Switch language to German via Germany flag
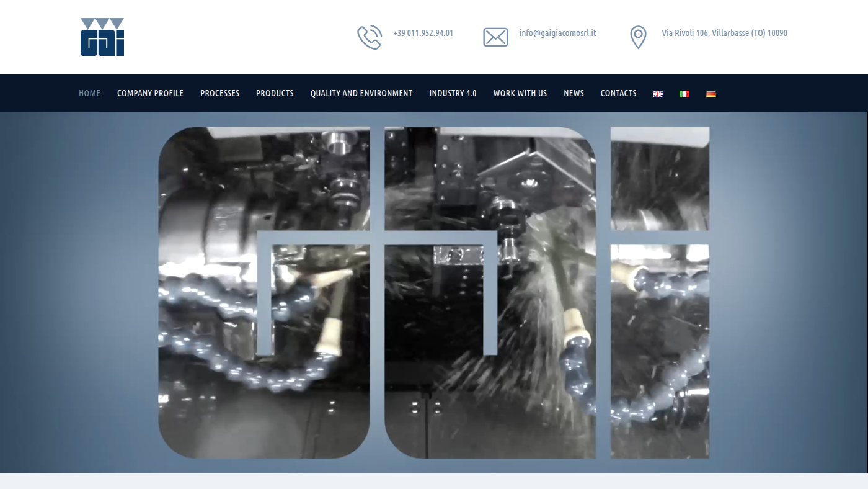Image resolution: width=868 pixels, height=489 pixels. (711, 94)
